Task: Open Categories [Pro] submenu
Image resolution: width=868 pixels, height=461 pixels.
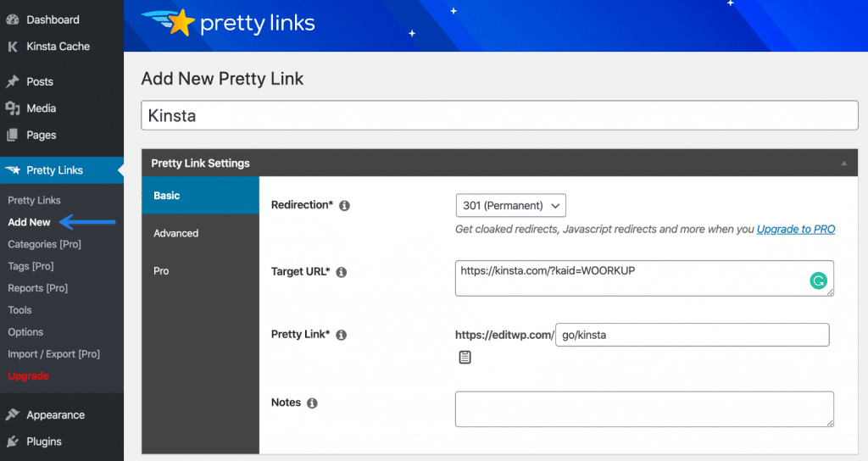Action: 44,244
